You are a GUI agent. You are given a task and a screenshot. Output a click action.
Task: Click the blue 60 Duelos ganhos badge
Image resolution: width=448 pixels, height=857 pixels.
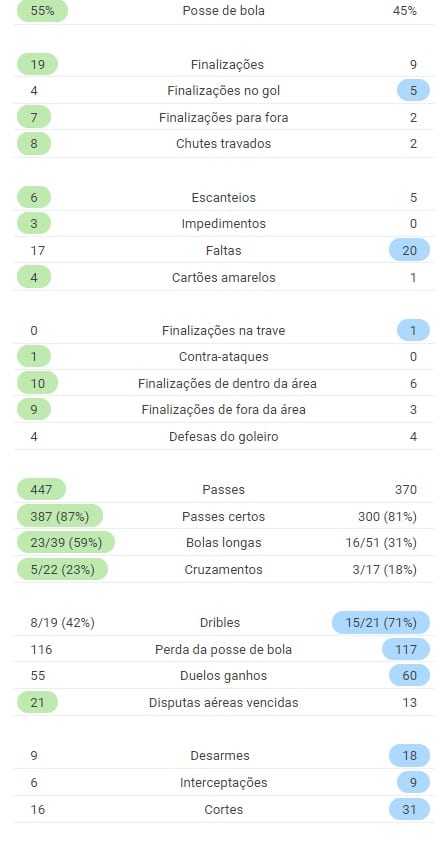[409, 676]
